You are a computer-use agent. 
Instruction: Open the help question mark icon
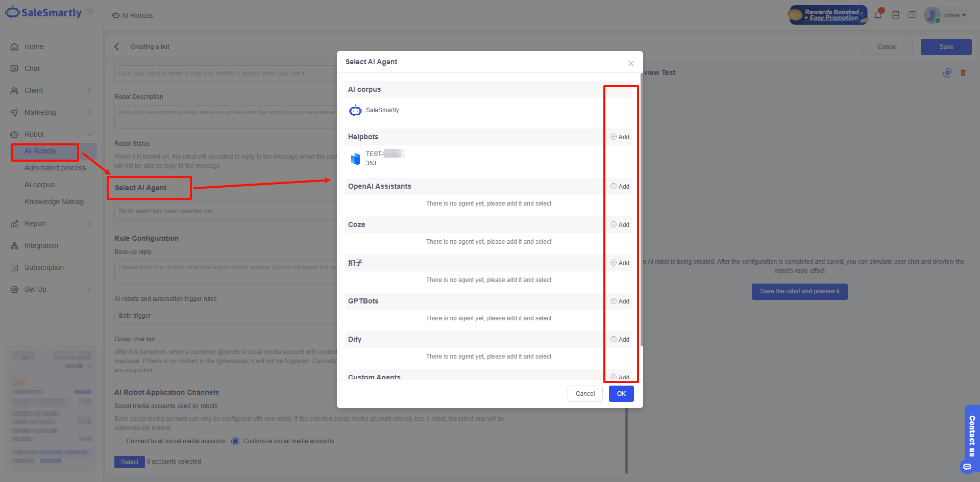[x=913, y=15]
